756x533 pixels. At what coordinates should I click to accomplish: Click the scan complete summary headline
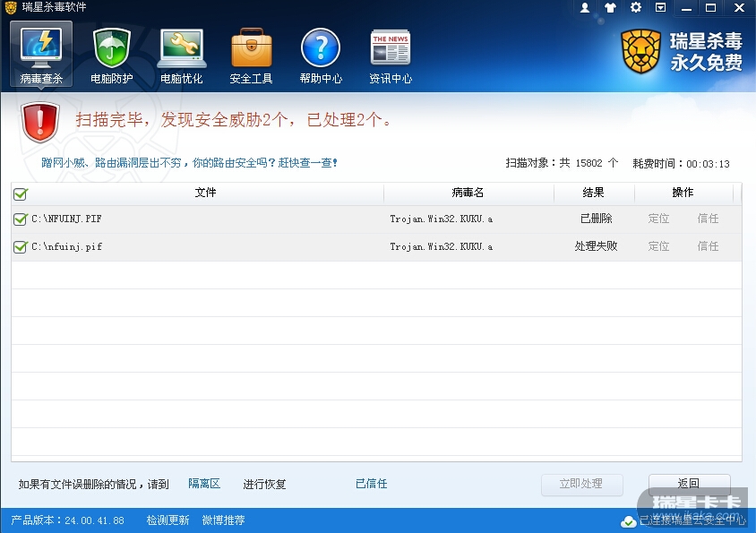234,120
